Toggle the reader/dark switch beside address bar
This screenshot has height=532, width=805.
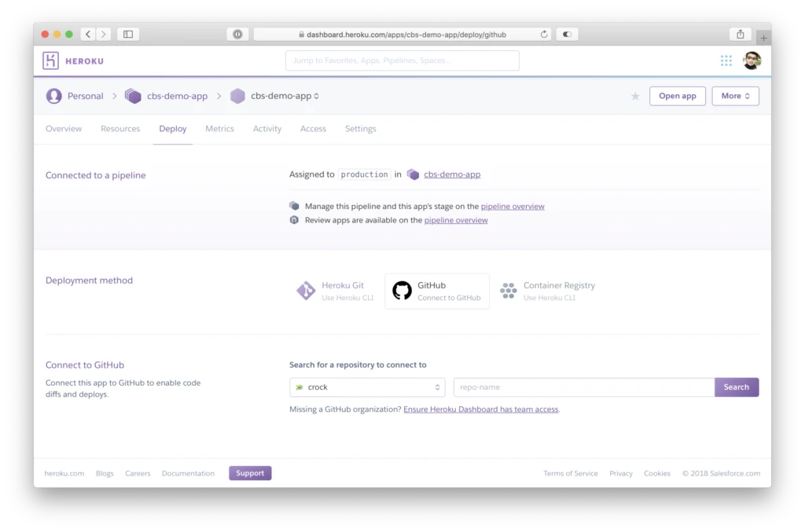(x=567, y=35)
